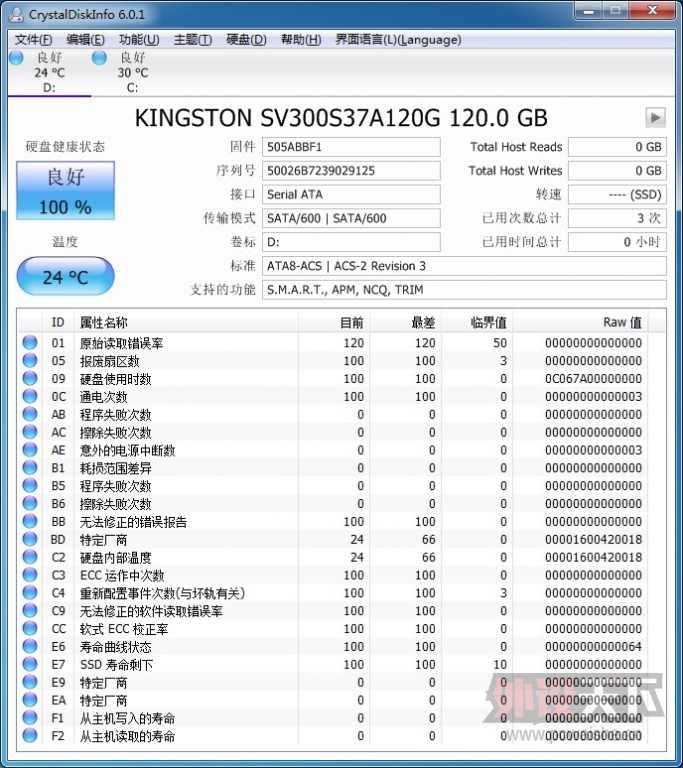Click the firmware field 505ABBF1

[351, 147]
